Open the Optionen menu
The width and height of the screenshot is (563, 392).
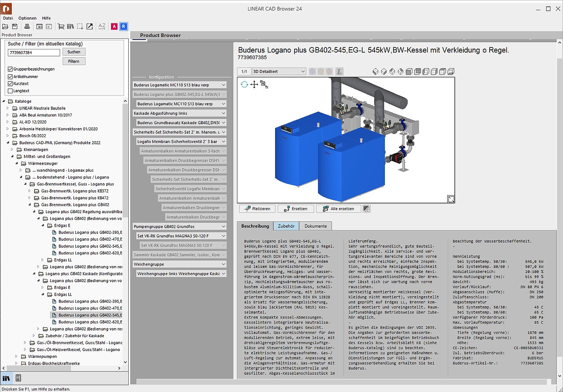tap(27, 18)
